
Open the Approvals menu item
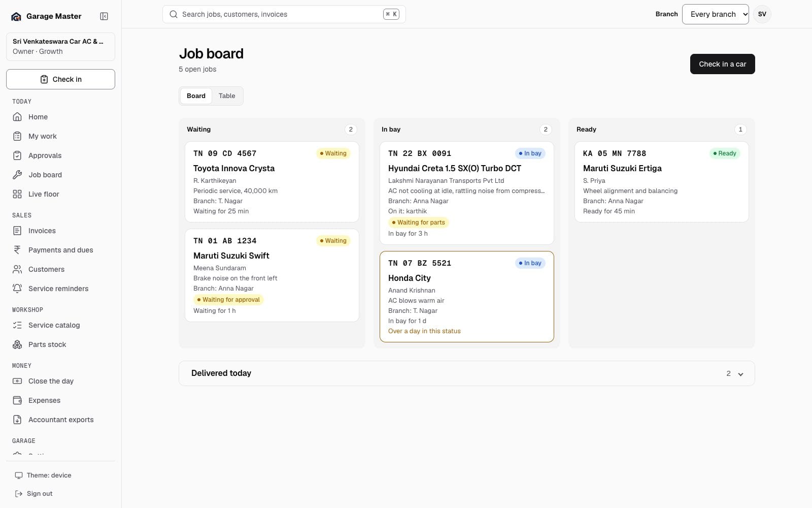60,155
